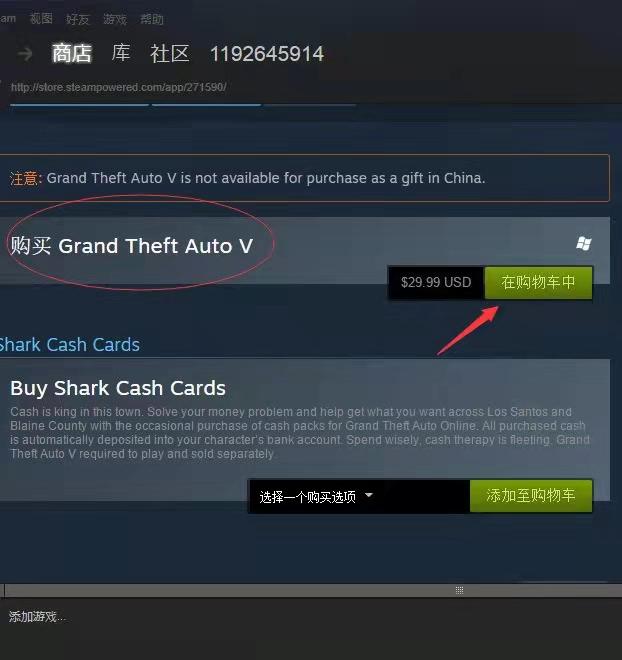Click the dotted grip handle on the bottom bar

pyautogui.click(x=460, y=590)
